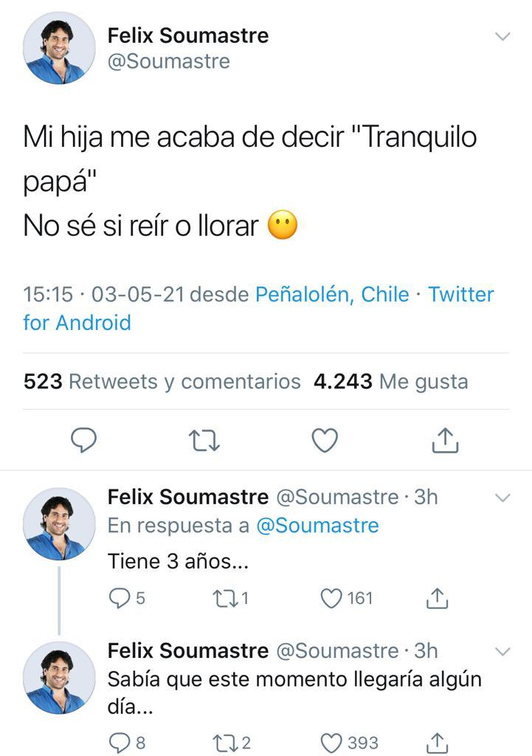This screenshot has width=532, height=756.
Task: Open options for the "Tiene 3 años..." reply
Action: (x=503, y=496)
